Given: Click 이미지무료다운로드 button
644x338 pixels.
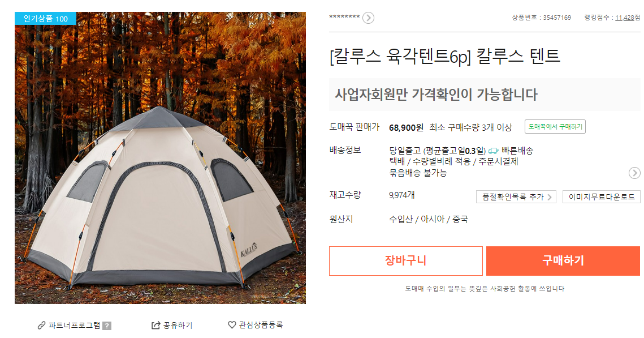Looking at the screenshot, I should tap(601, 197).
